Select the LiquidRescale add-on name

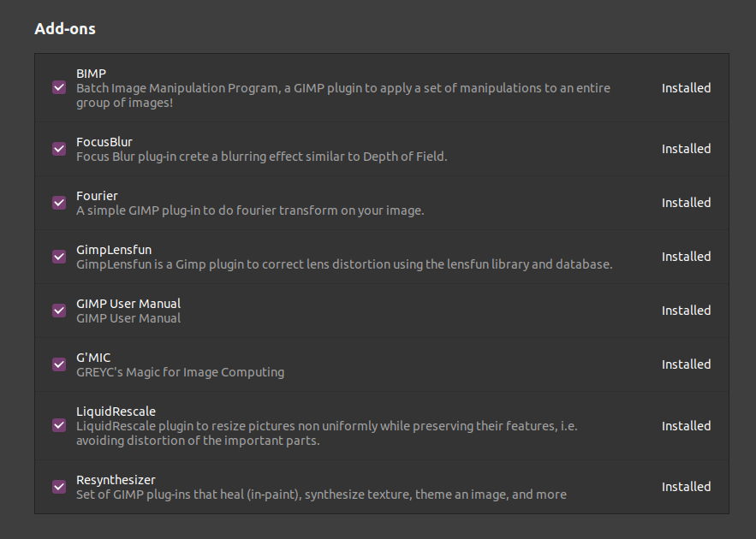[116, 412]
